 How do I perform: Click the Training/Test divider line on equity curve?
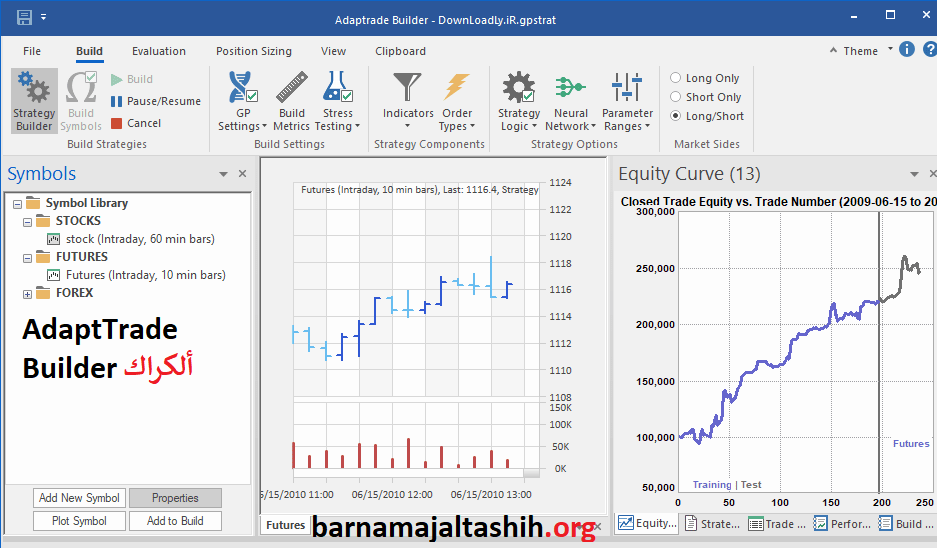click(879, 353)
